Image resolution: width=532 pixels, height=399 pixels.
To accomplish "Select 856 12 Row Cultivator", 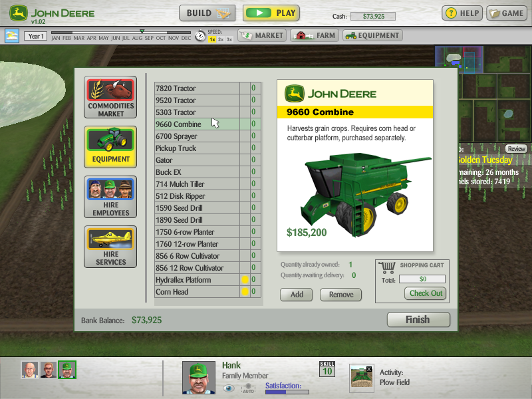I will tap(207, 268).
